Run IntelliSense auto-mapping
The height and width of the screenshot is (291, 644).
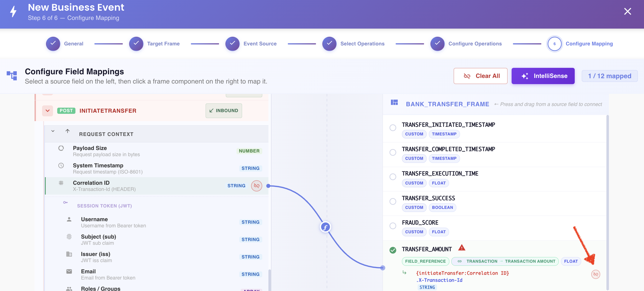[543, 76]
